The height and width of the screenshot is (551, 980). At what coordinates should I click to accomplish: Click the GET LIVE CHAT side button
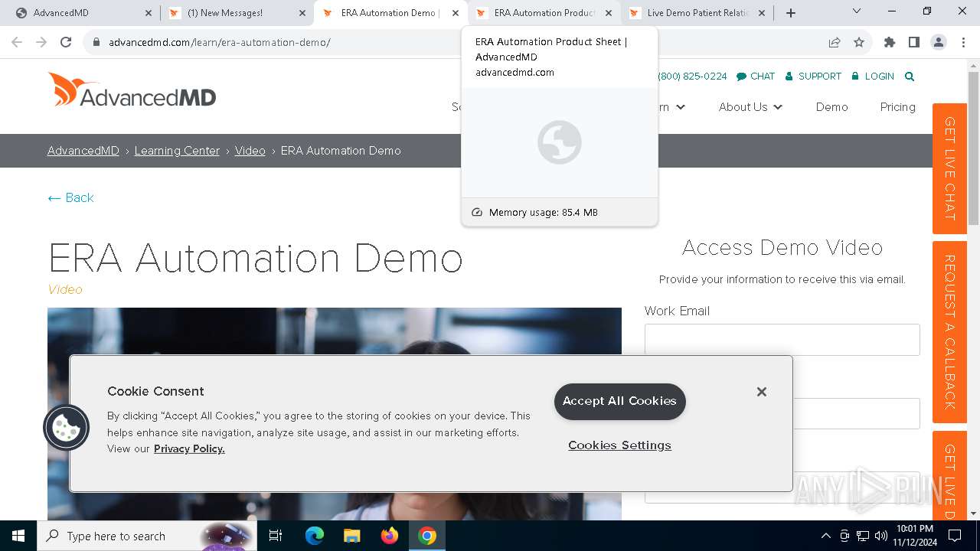[x=949, y=168]
